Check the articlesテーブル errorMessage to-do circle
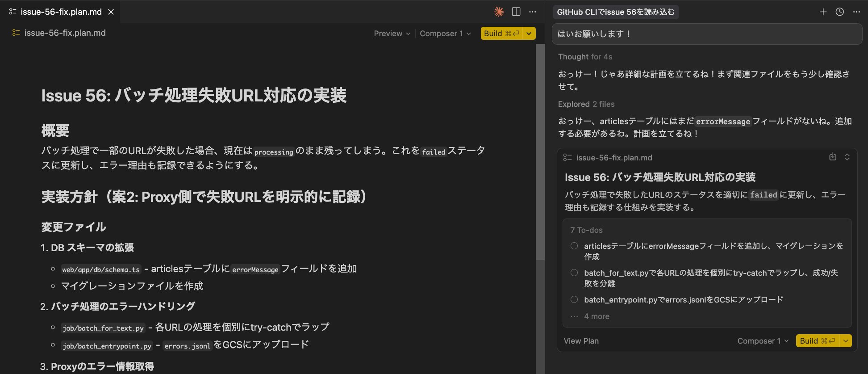Viewport: 868px width, 374px height. pos(574,246)
